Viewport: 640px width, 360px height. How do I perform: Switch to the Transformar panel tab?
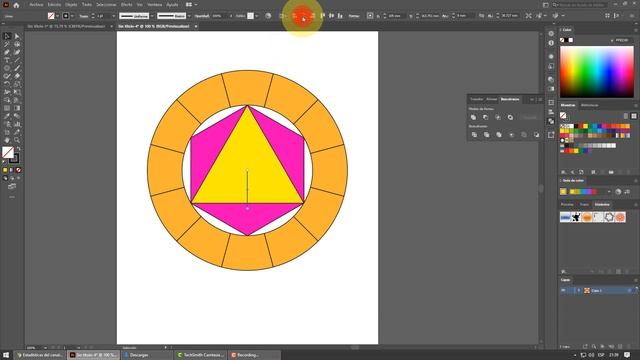tap(476, 99)
